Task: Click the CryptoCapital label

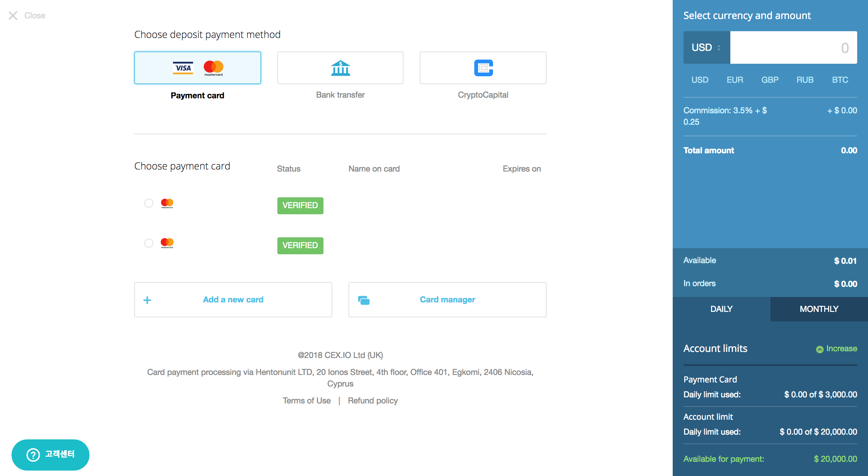Action: [483, 95]
